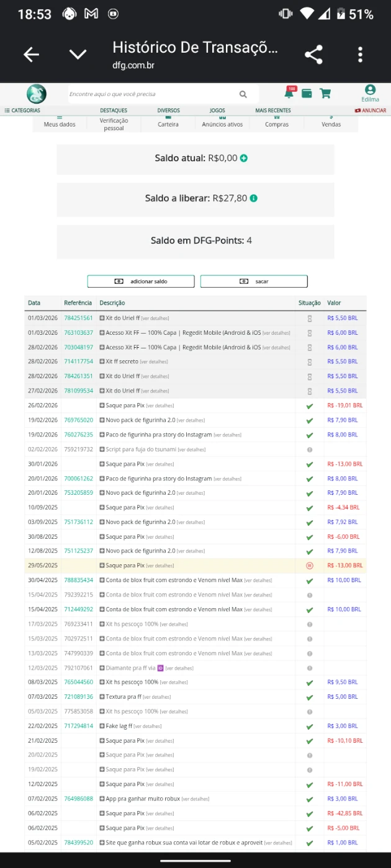Screen dimensions: 391x868
Task: Open the notifications bell icon
Action: [289, 93]
